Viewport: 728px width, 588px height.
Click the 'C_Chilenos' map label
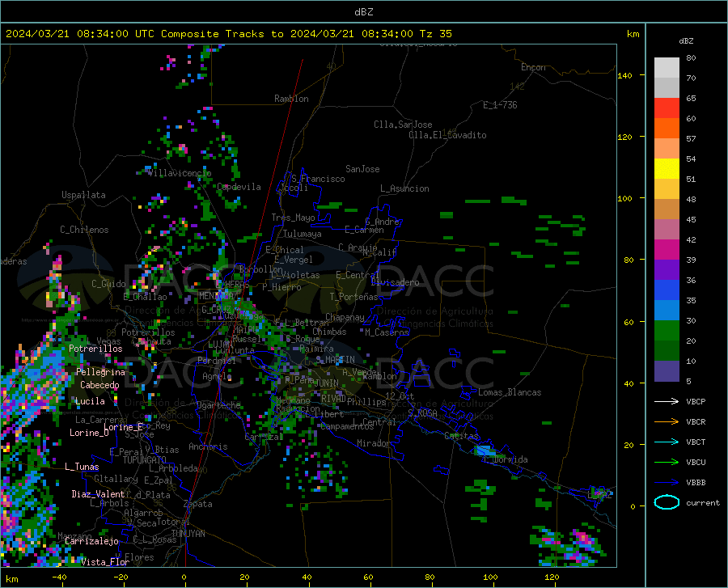tap(84, 230)
